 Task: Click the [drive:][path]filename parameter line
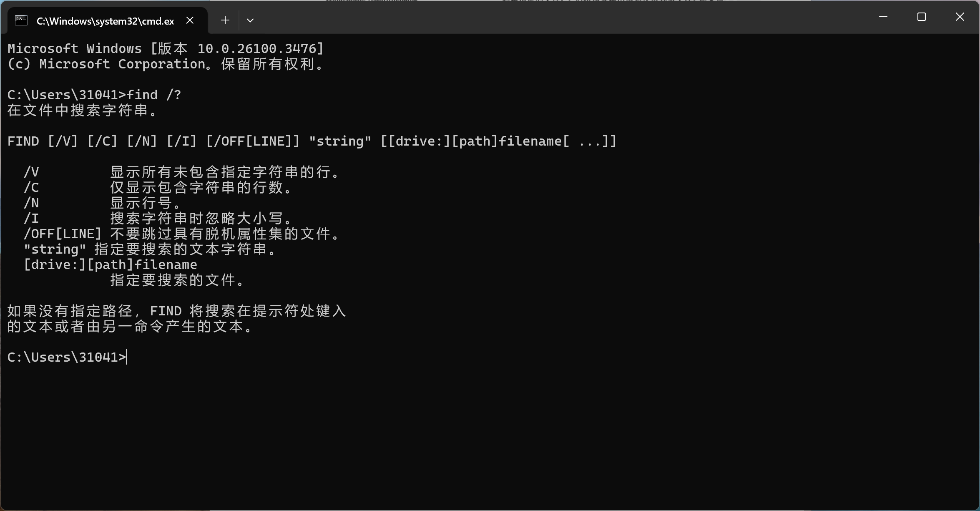click(110, 264)
